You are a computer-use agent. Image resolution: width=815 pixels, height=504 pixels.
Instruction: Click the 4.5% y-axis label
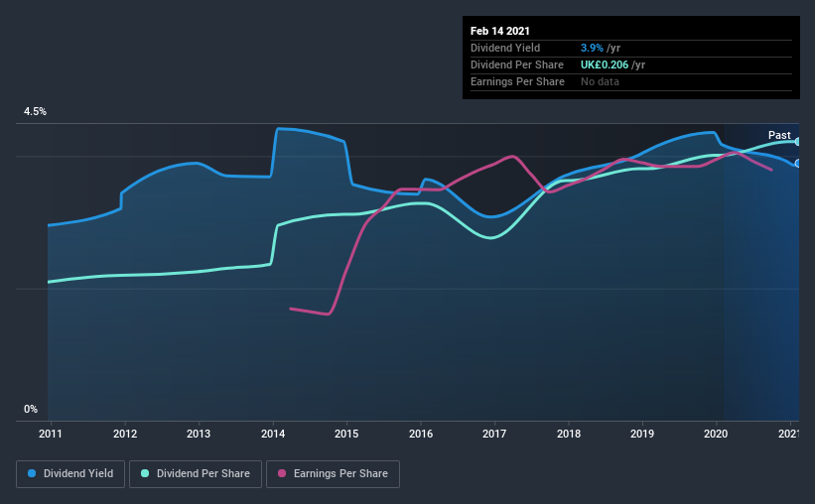(35, 112)
